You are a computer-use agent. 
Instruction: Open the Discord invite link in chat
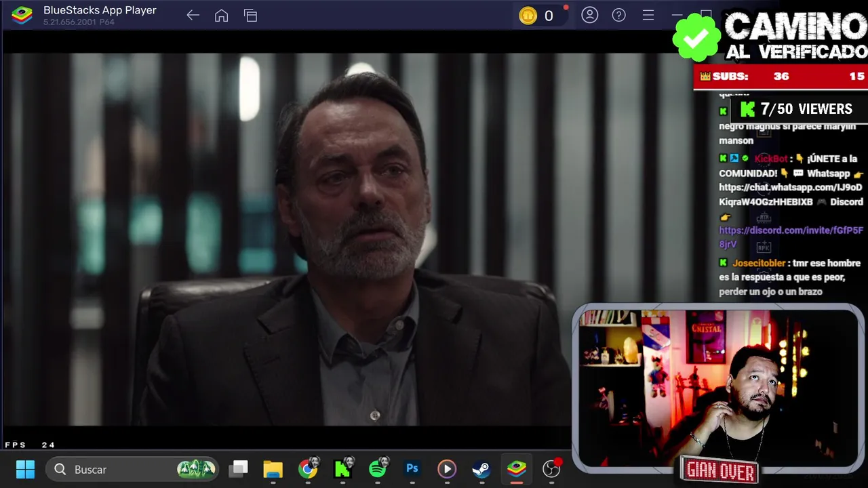click(x=791, y=237)
